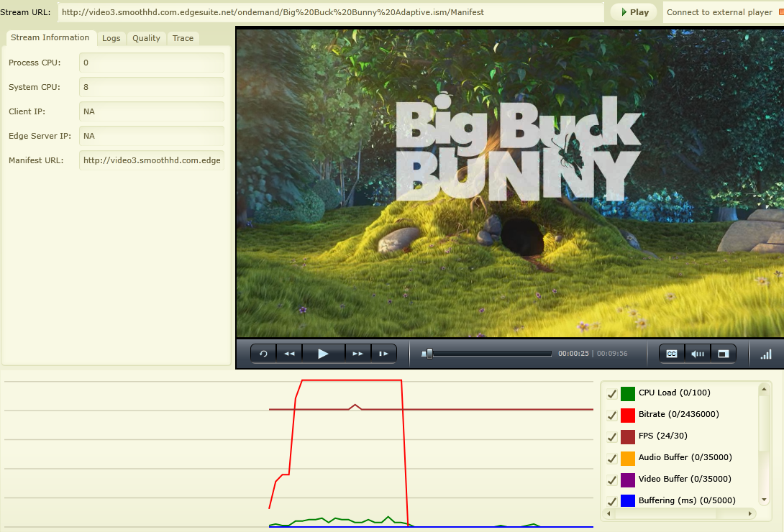
Task: Toggle closed captions CC icon
Action: point(672,354)
